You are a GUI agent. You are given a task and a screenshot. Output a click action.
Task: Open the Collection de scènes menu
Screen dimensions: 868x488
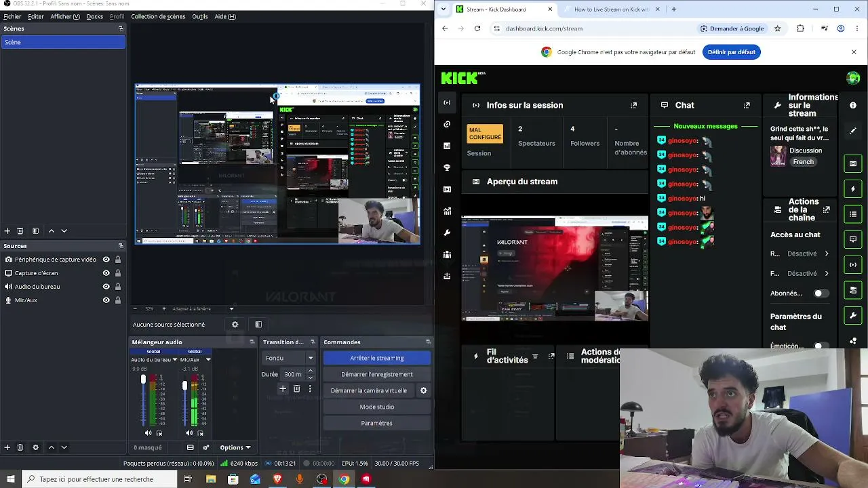pos(158,16)
